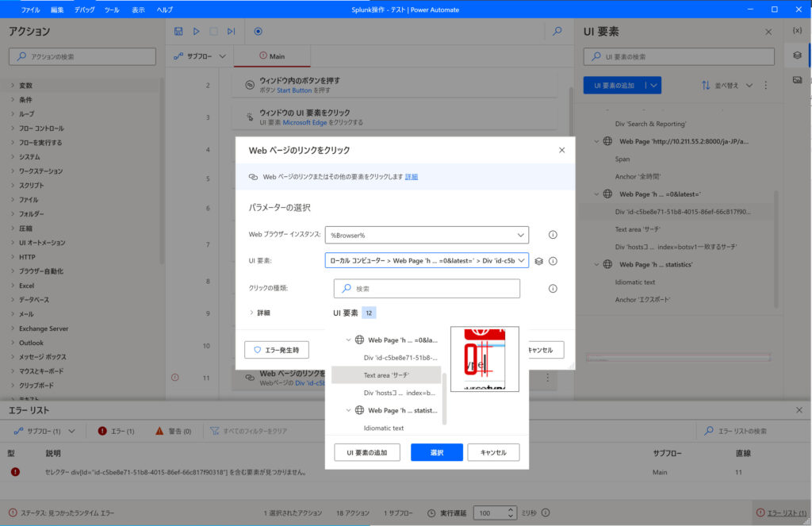Select Anchor 'エクスポート' in right panel
Image resolution: width=812 pixels, height=526 pixels.
(x=642, y=300)
